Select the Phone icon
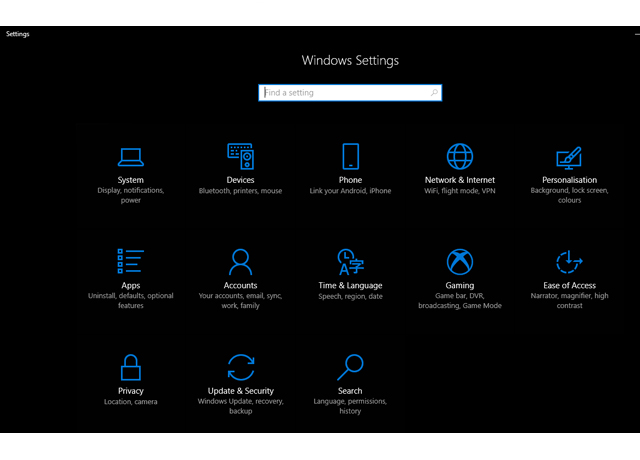This screenshot has width=640, height=460. (351, 156)
